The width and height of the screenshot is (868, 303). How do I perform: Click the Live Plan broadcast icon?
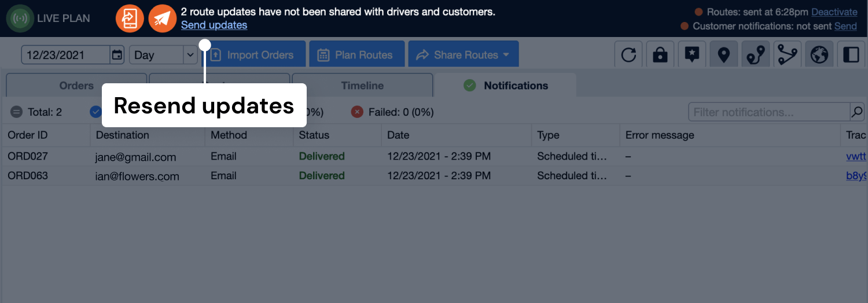pyautogui.click(x=20, y=18)
